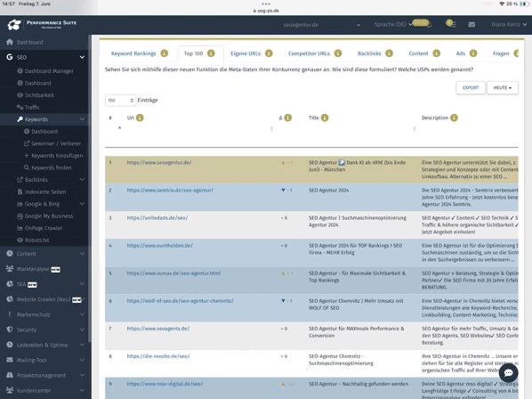Open the notifications list icon in header

click(x=451, y=24)
